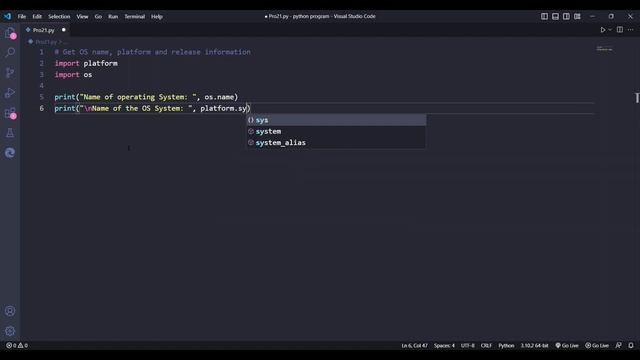The height and width of the screenshot is (360, 640).
Task: Split the editor right
Action: (620, 30)
